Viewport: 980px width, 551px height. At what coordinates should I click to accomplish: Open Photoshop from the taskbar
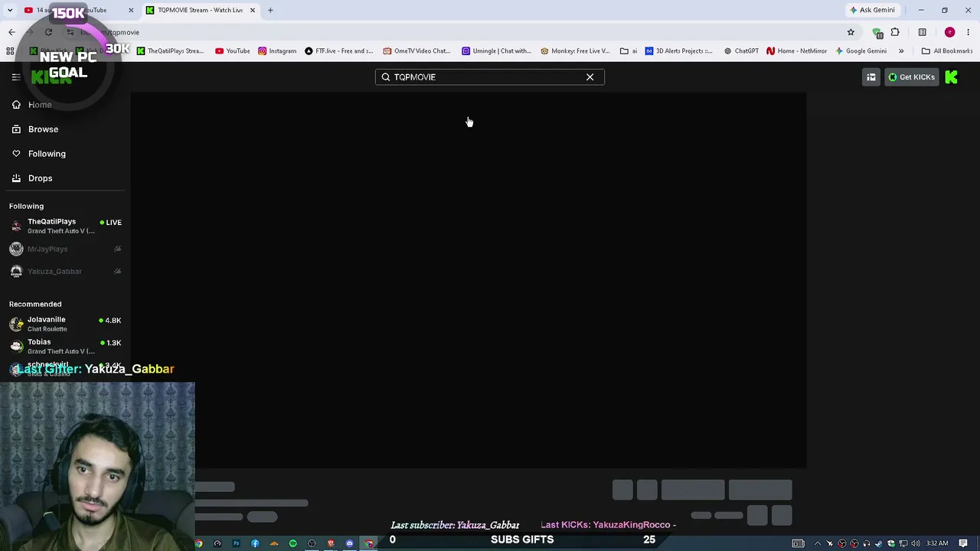(236, 543)
